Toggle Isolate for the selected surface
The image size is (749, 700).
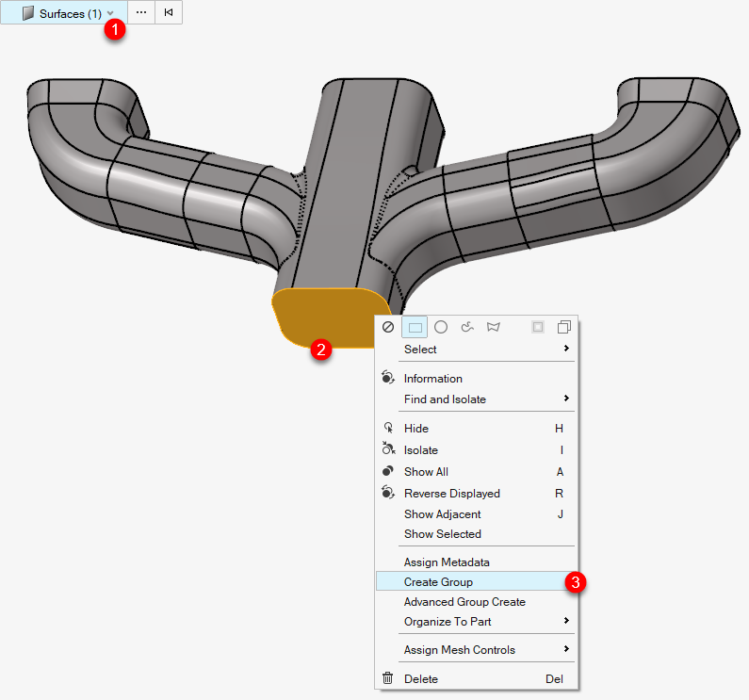click(420, 450)
